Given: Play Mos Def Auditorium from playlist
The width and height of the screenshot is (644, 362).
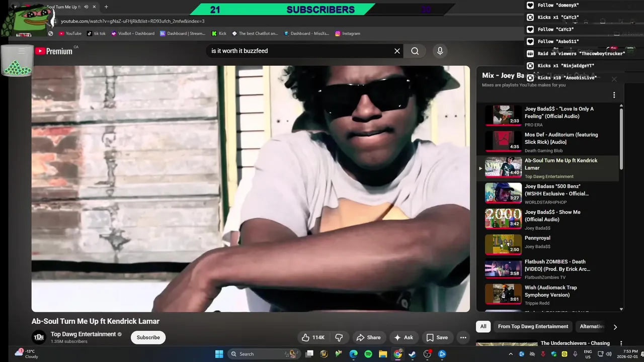Looking at the screenshot, I should click(x=547, y=142).
